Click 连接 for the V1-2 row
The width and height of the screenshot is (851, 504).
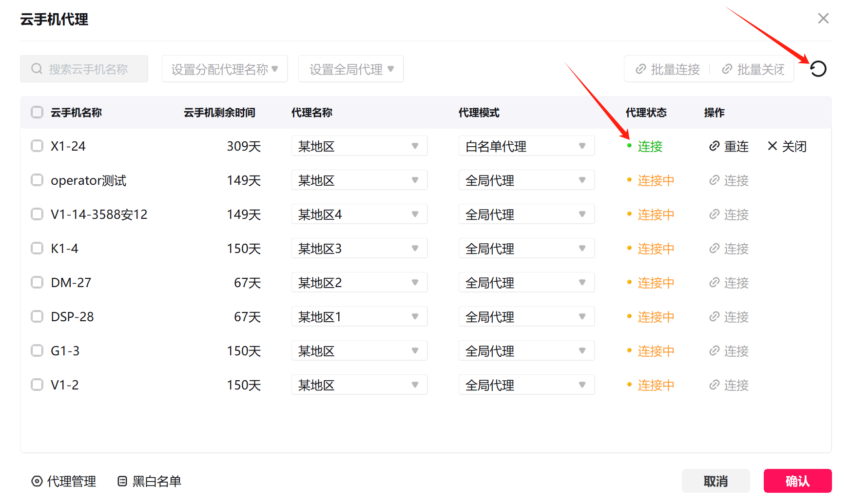point(729,385)
